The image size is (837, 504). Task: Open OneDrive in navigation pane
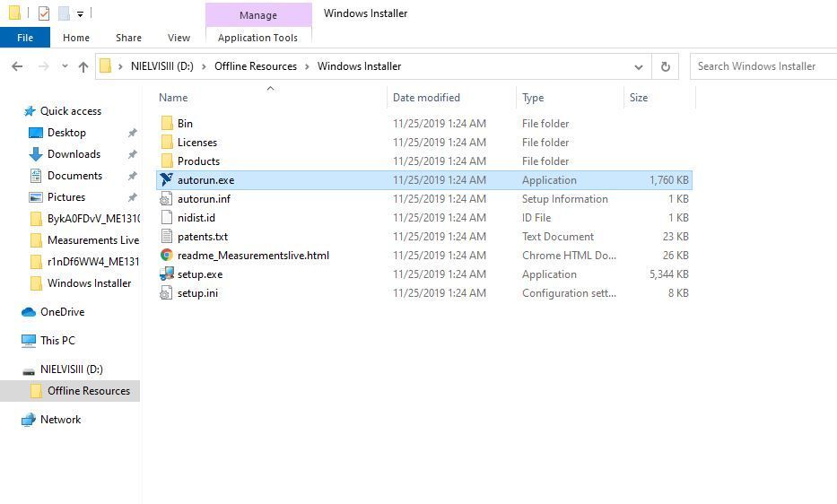pyautogui.click(x=62, y=312)
